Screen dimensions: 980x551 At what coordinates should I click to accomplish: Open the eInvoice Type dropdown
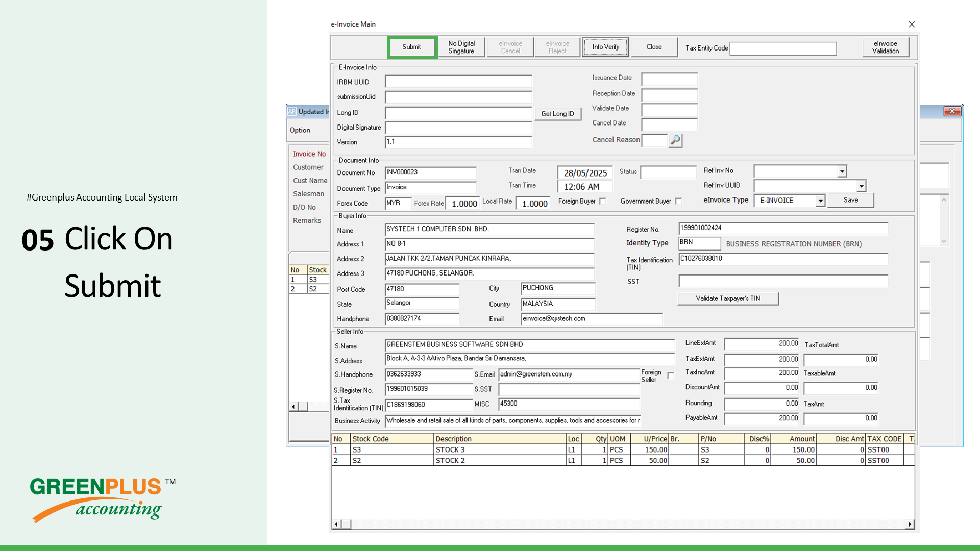[820, 201]
